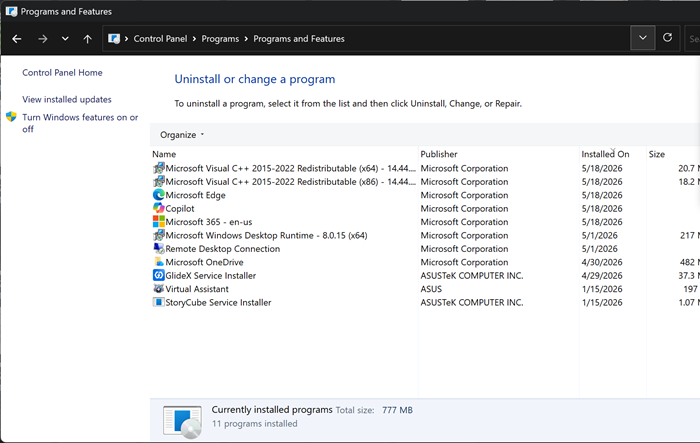Click Virtual Assistant's 1/15/2026 install date
Screen dimensions: 700x443
[602, 289]
